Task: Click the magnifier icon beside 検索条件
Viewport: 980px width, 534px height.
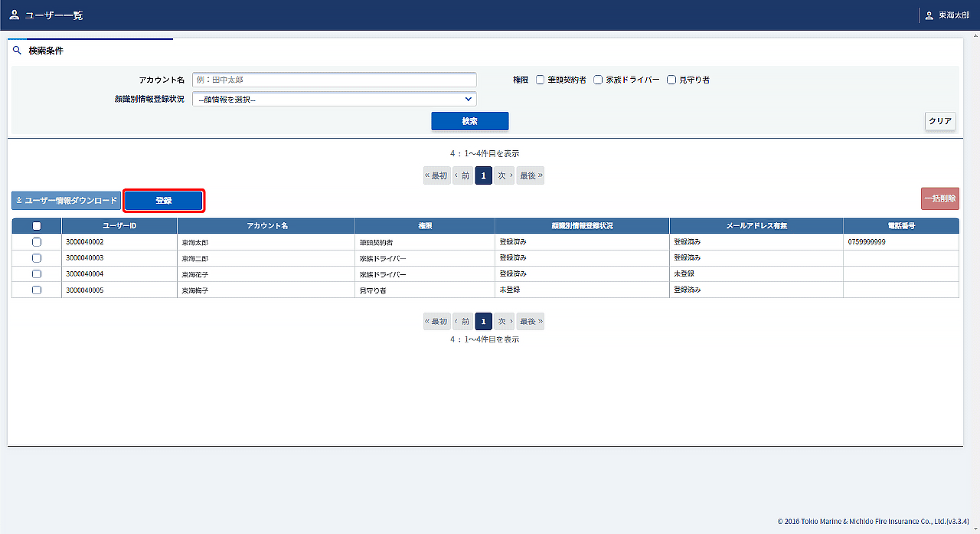Action: tap(17, 51)
